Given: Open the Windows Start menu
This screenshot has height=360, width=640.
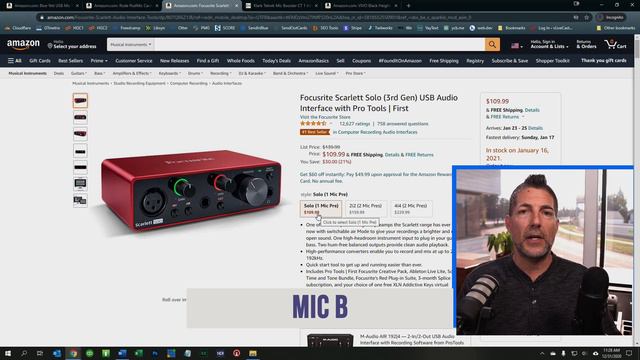Looking at the screenshot, I should (x=8, y=353).
